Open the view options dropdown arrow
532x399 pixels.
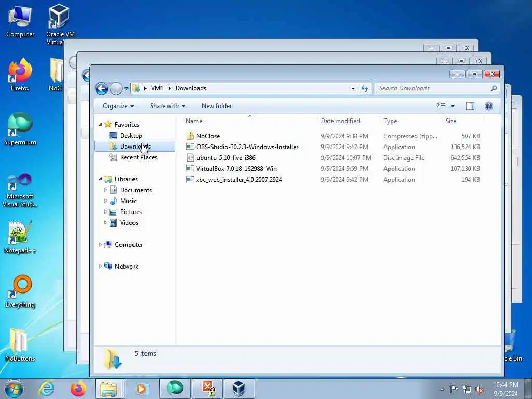(x=453, y=106)
